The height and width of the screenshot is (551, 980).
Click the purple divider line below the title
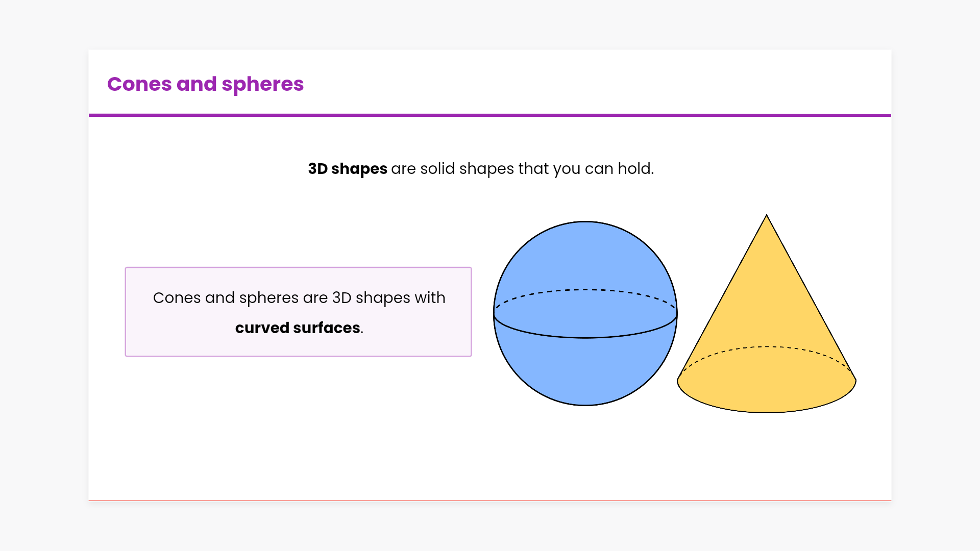pyautogui.click(x=490, y=115)
